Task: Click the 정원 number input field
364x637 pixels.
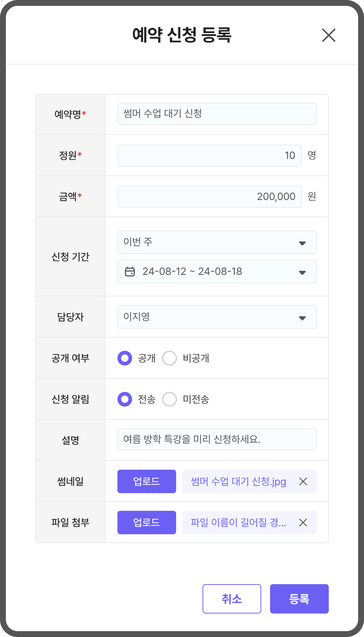Action: [209, 156]
